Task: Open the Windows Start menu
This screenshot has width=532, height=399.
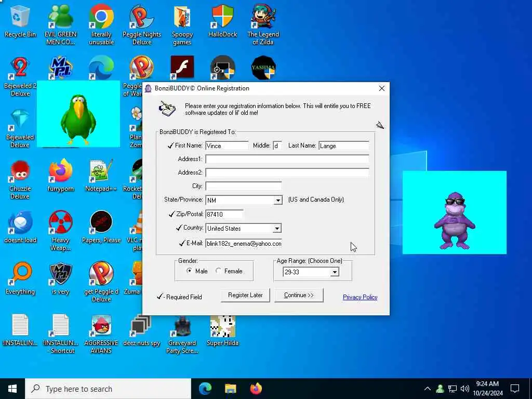Action: [x=12, y=389]
